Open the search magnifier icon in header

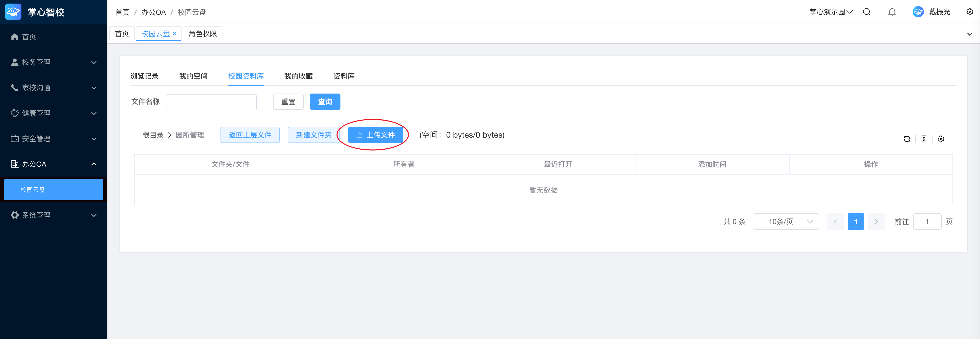pyautogui.click(x=866, y=12)
